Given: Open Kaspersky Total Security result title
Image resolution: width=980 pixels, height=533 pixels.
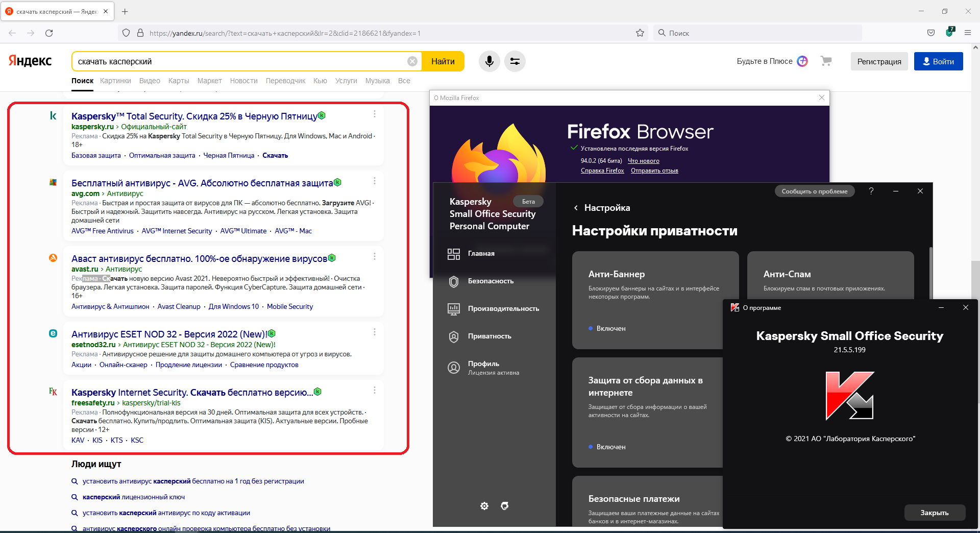Looking at the screenshot, I should [194, 116].
